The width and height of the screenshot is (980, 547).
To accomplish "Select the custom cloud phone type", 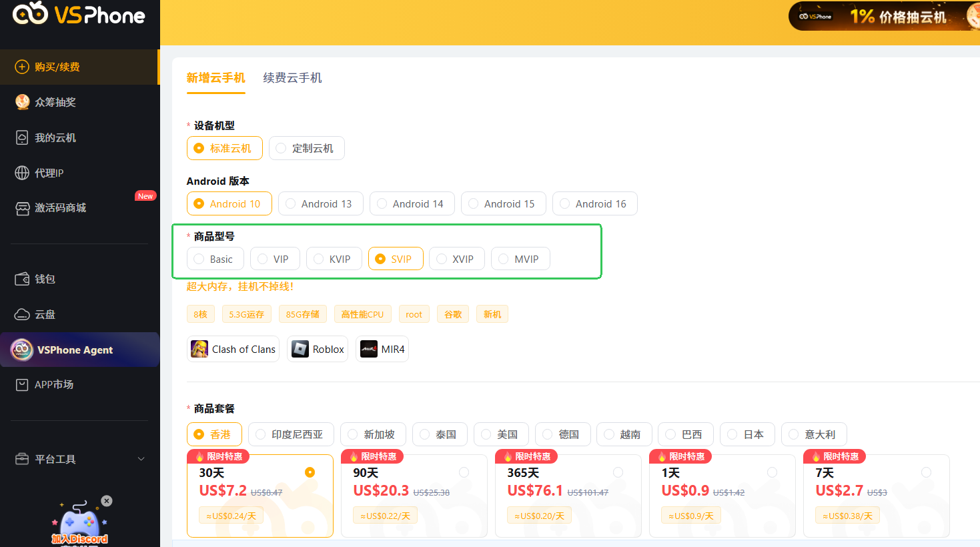I will pyautogui.click(x=306, y=148).
